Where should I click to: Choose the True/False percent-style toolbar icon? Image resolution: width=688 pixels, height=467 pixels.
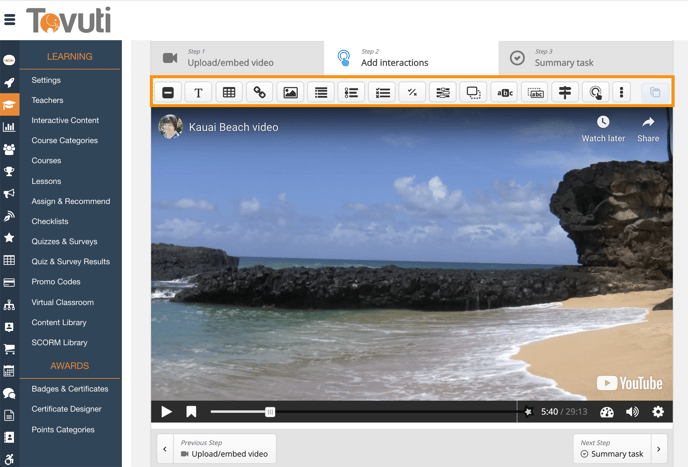click(412, 93)
